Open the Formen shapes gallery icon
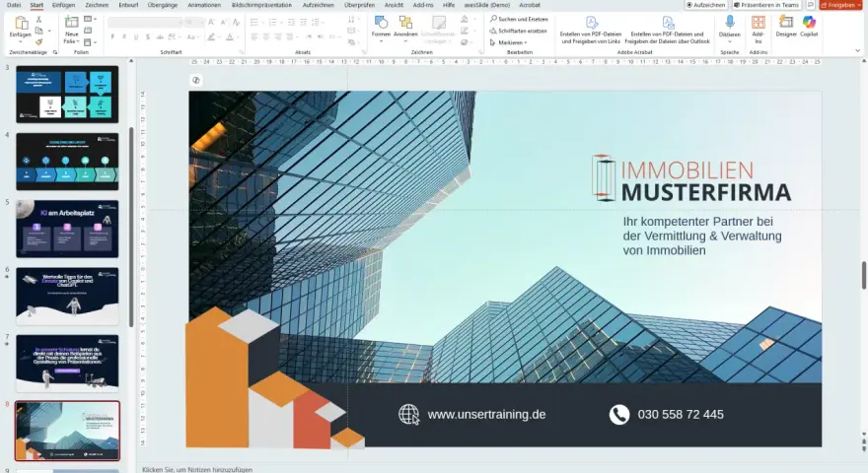The image size is (868, 473). [x=381, y=23]
